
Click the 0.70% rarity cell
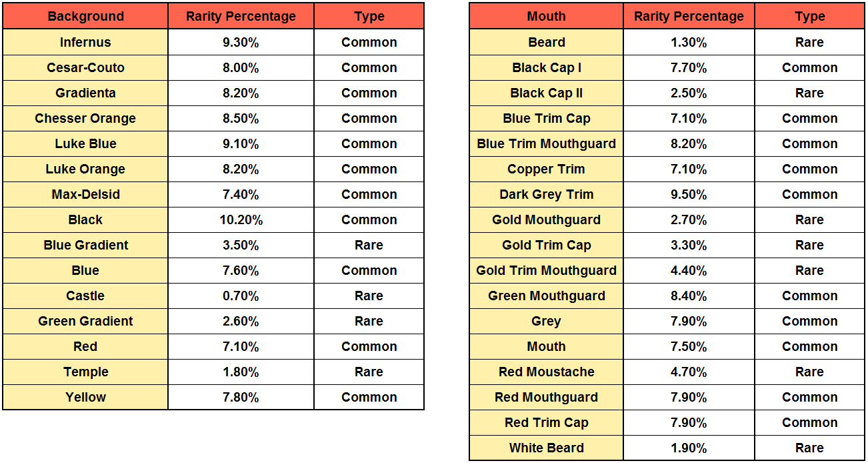tap(241, 296)
